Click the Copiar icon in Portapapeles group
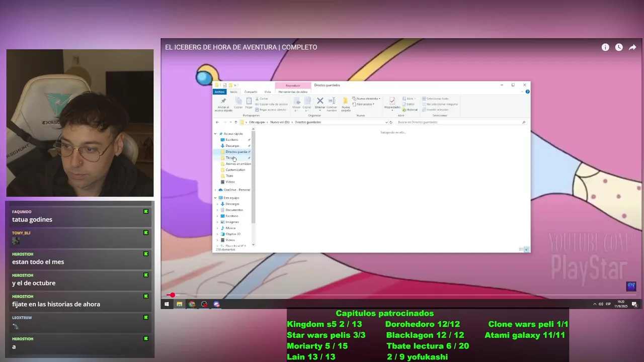The height and width of the screenshot is (362, 644). click(x=238, y=101)
